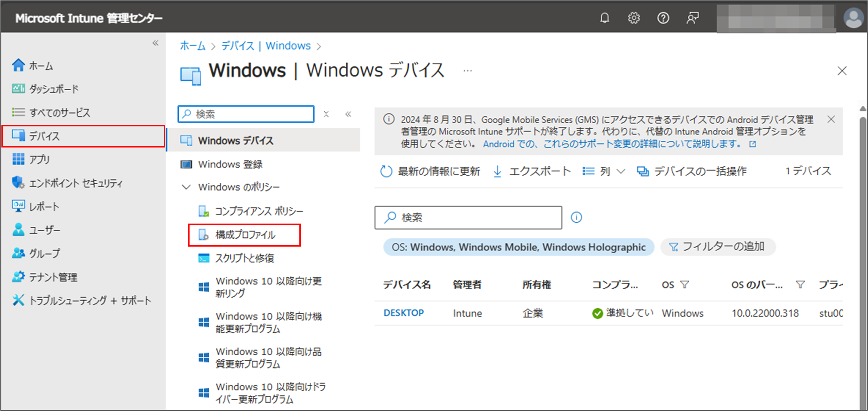Select Windows デバイス menu item

coord(264,140)
